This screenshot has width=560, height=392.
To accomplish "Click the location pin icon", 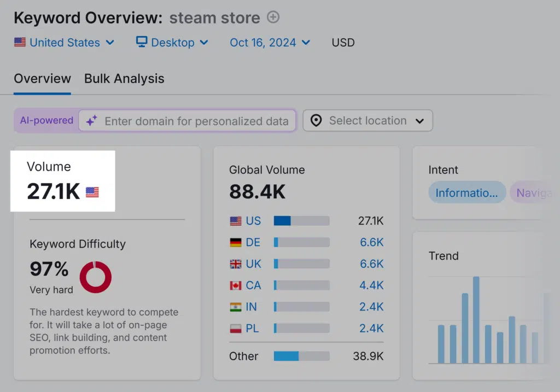I will 316,121.
